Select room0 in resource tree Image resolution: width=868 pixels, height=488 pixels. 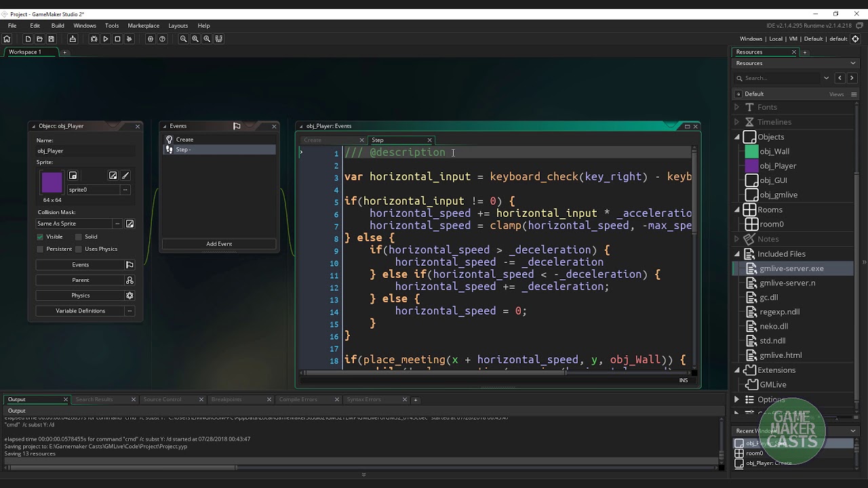772,224
